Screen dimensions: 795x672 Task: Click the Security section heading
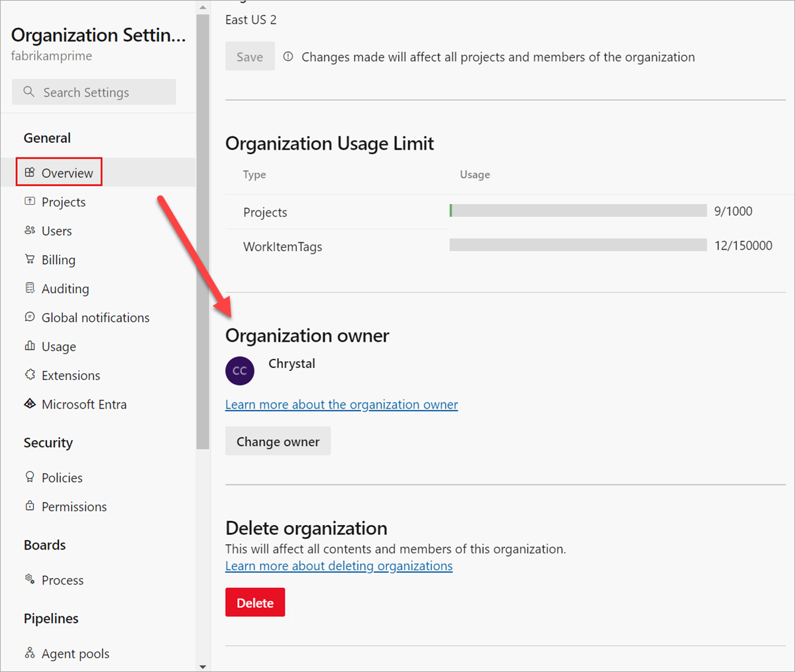(x=48, y=443)
